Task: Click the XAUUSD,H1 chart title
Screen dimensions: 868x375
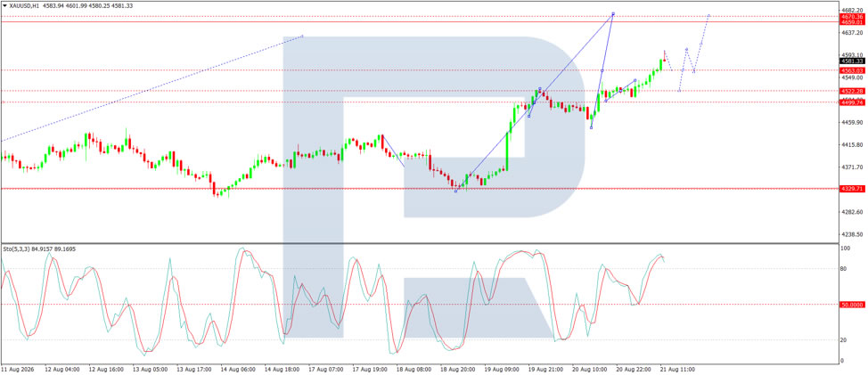Action: point(23,4)
